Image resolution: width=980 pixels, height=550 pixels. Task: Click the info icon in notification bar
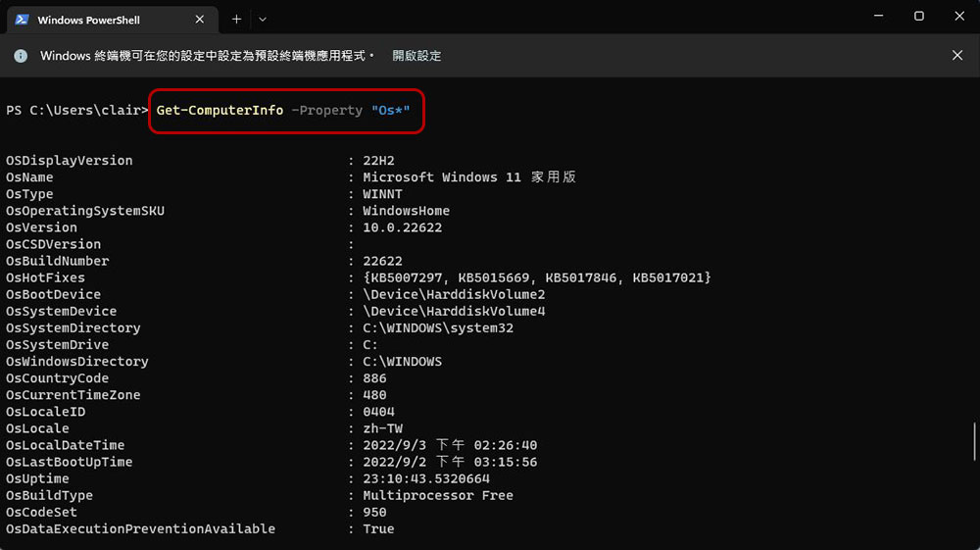tap(21, 56)
